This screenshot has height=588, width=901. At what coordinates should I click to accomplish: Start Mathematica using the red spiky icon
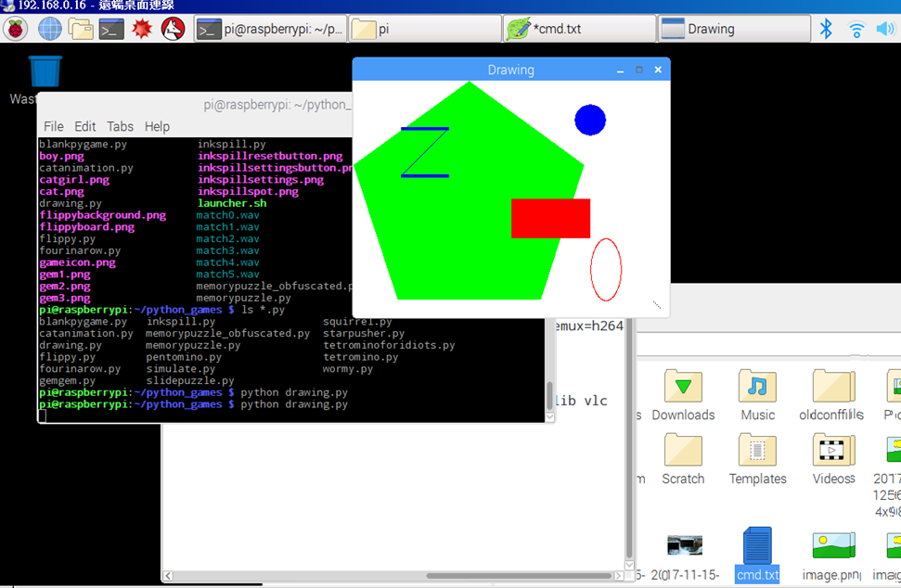(x=141, y=29)
